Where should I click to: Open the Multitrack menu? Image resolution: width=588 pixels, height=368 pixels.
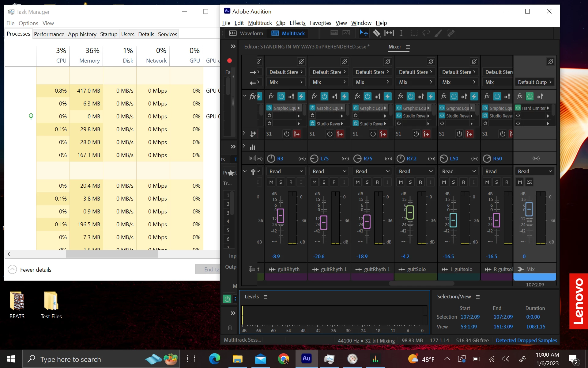click(x=260, y=23)
